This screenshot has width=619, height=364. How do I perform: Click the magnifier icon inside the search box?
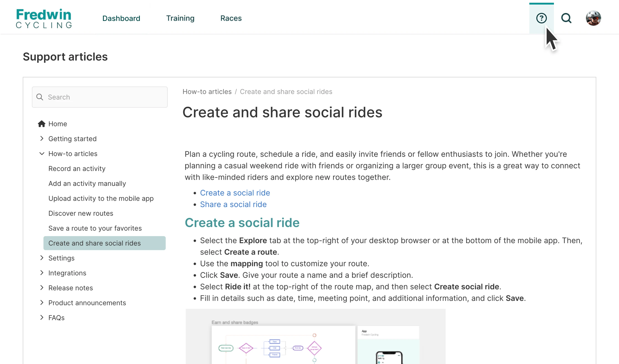point(40,97)
